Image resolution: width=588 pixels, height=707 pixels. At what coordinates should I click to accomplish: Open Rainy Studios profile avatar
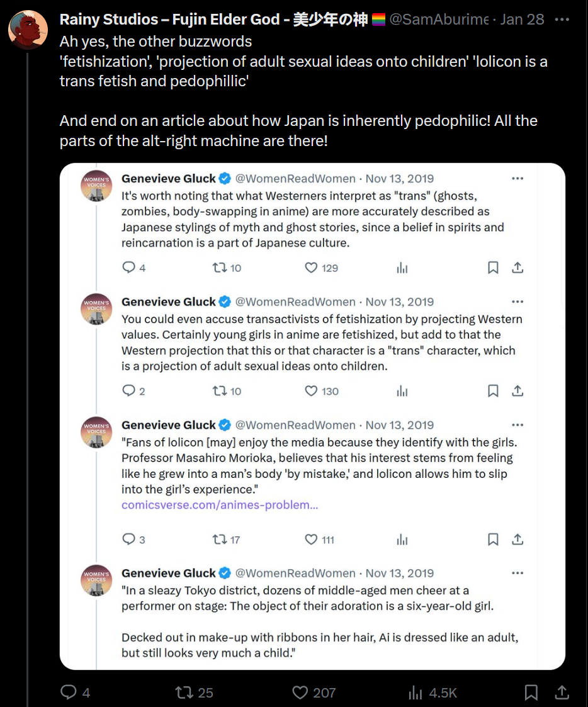[x=28, y=29]
